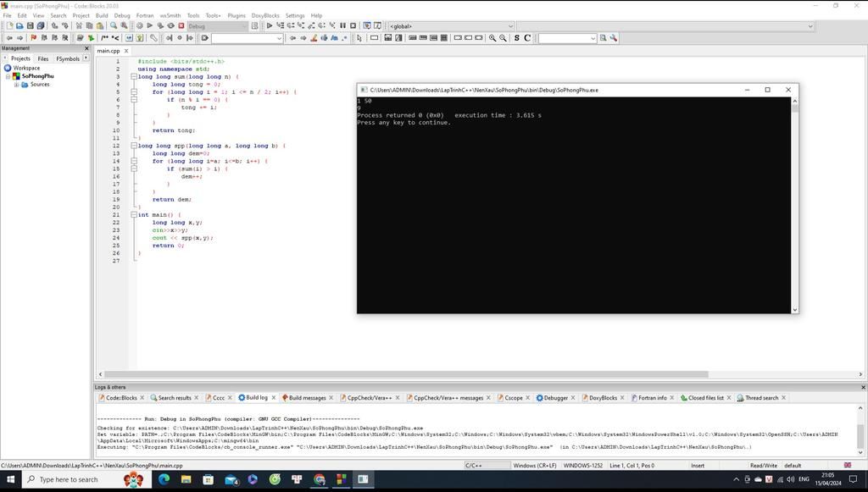This screenshot has width=868, height=492.
Task: Click the Save all files icon
Action: [41, 25]
